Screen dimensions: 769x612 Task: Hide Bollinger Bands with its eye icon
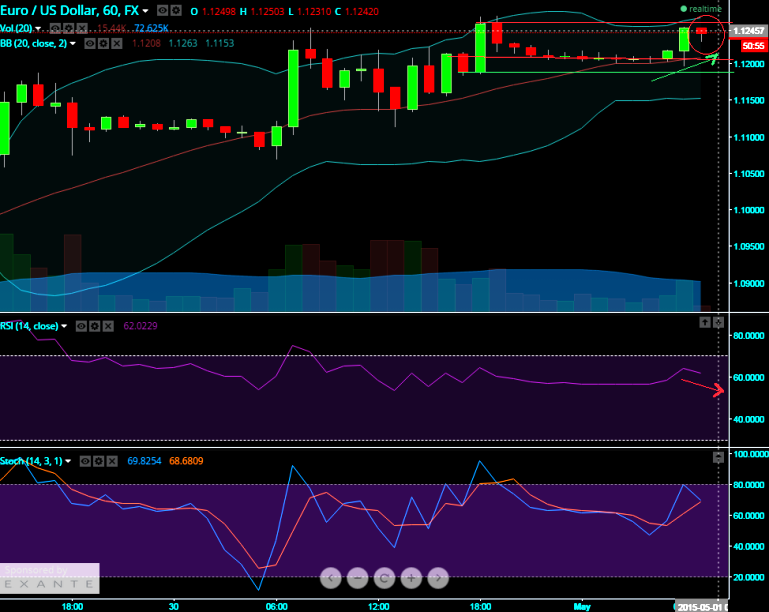tap(90, 44)
